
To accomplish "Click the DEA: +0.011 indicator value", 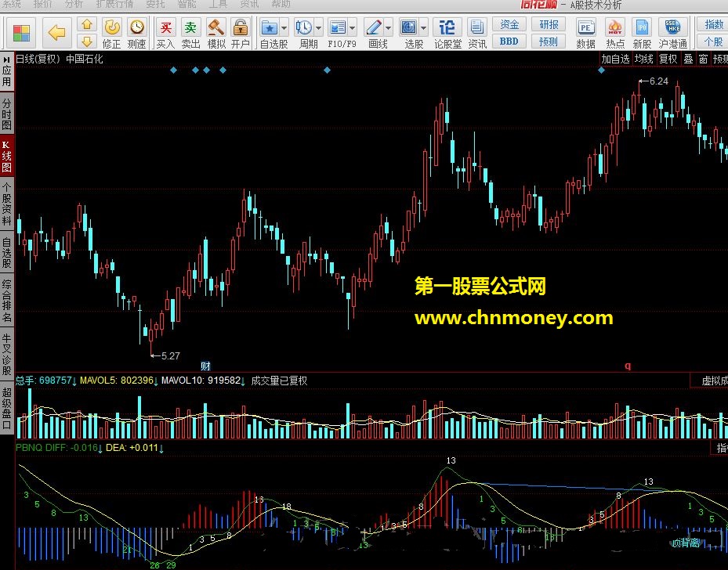I will (x=132, y=448).
